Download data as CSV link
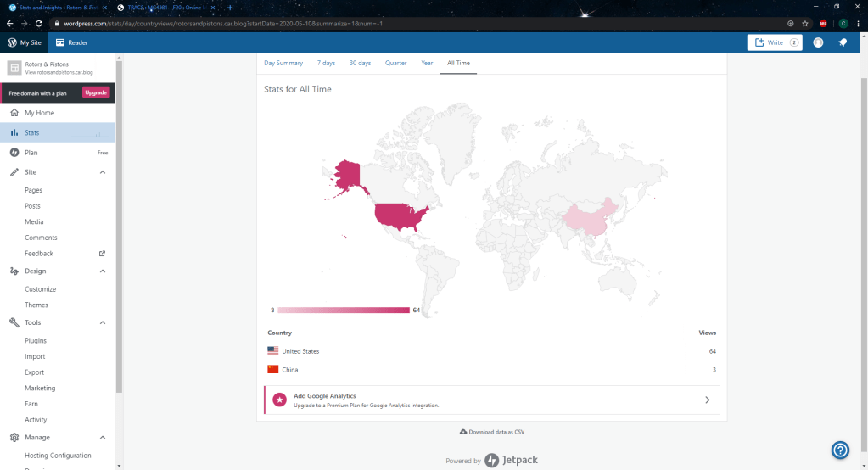The image size is (868, 470). pyautogui.click(x=491, y=432)
